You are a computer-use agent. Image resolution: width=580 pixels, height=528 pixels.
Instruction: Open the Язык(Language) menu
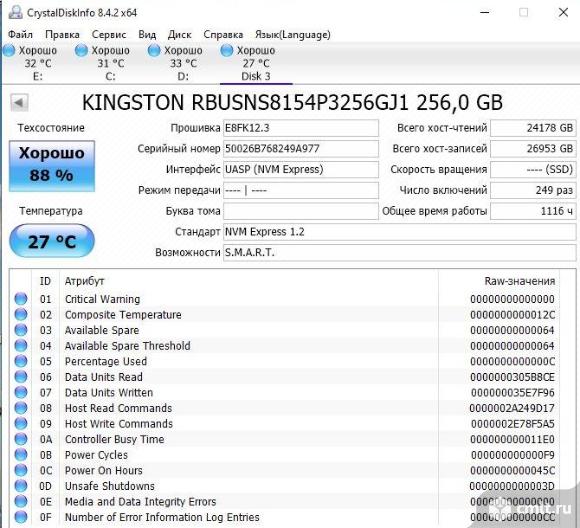(x=293, y=34)
